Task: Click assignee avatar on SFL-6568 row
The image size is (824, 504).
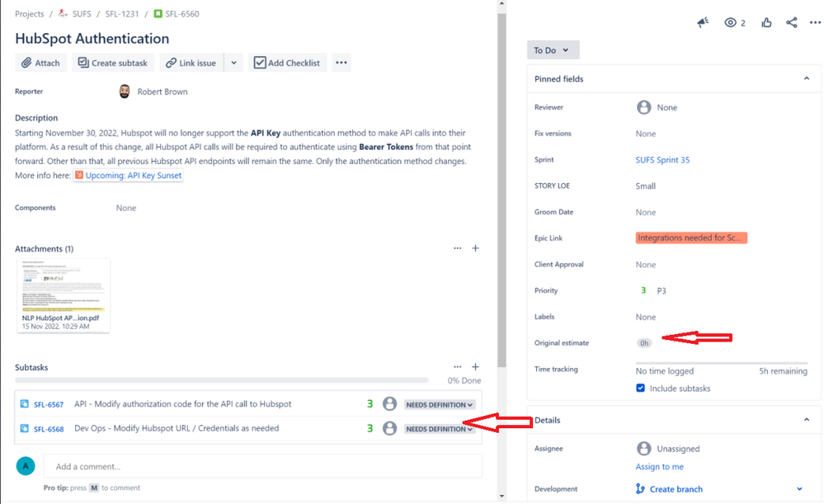Action: click(389, 428)
